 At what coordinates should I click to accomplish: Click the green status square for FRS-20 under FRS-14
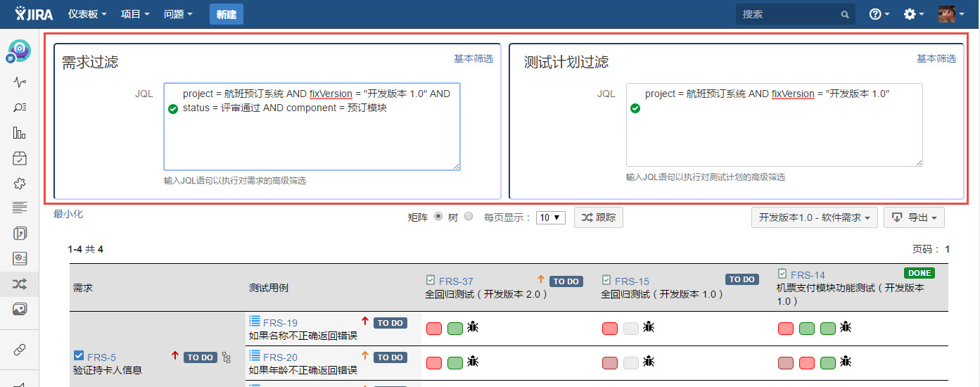828,362
